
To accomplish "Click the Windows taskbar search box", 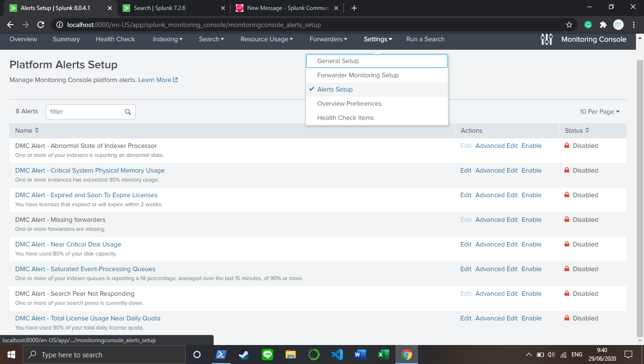I will [x=104, y=355].
